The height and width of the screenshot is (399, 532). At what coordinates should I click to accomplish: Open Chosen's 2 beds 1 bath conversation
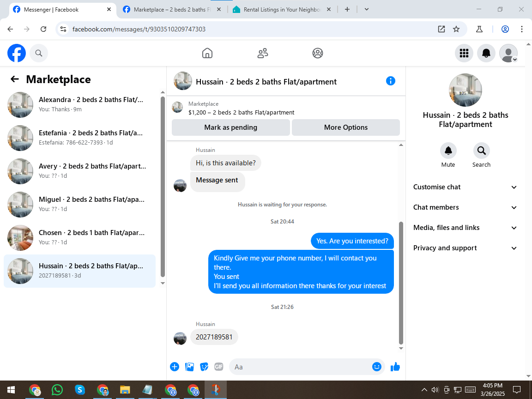coord(80,237)
